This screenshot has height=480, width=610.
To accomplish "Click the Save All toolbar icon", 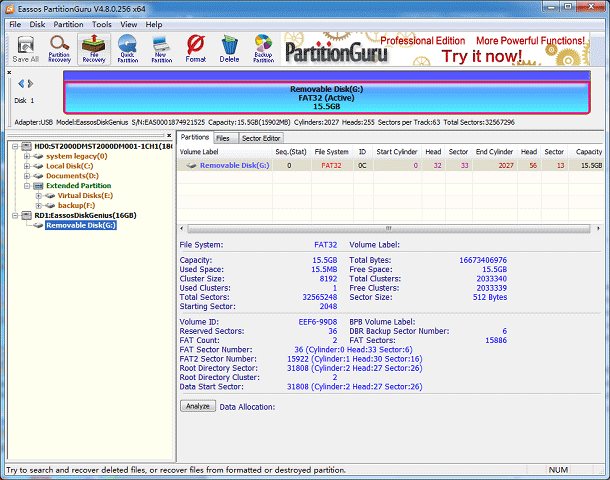I will 26,49.
